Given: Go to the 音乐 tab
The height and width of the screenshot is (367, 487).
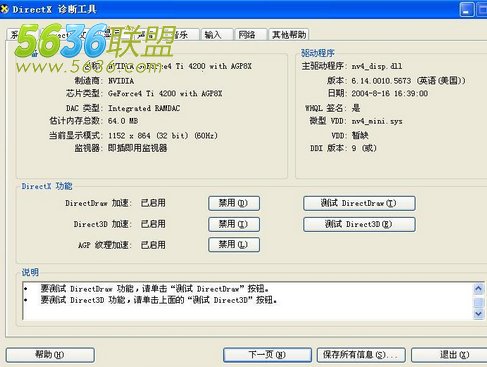Looking at the screenshot, I should 183,35.
